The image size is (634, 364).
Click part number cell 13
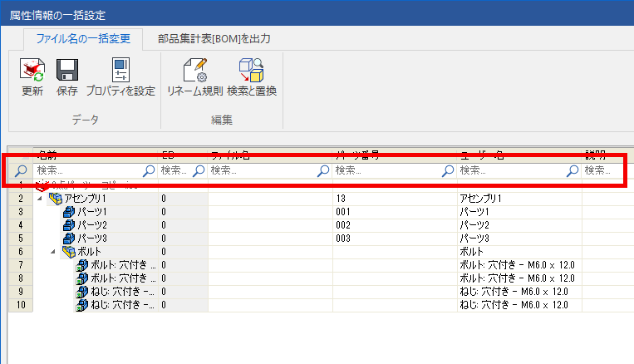395,198
